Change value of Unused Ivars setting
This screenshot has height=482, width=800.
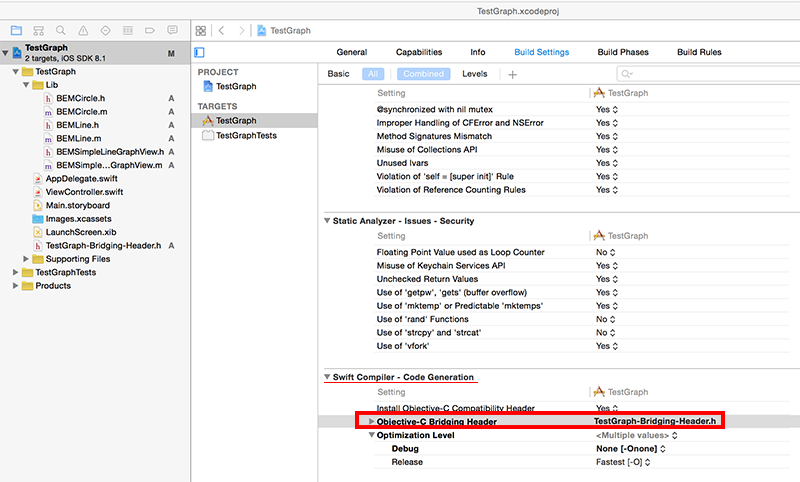pyautogui.click(x=607, y=163)
